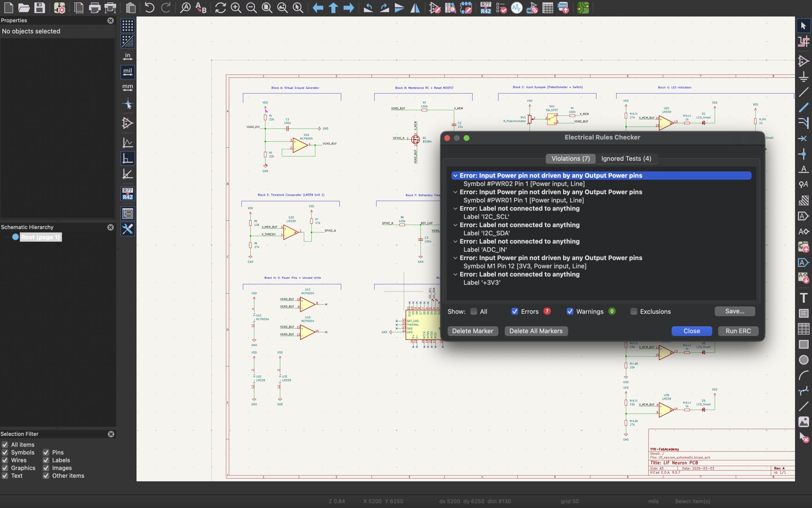Collapse the I2C_SCL label error entry
The image size is (812, 508).
455,209
